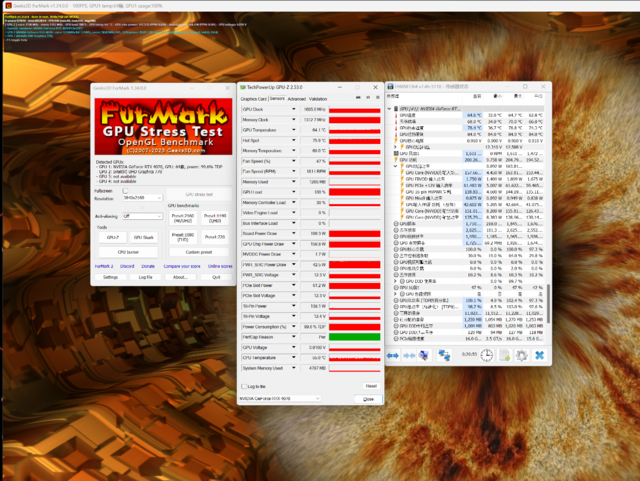Screen dimensions: 640x481
Task: Open GPU-Z GPU Temperature dropdown arrow
Action: pyautogui.click(x=293, y=130)
